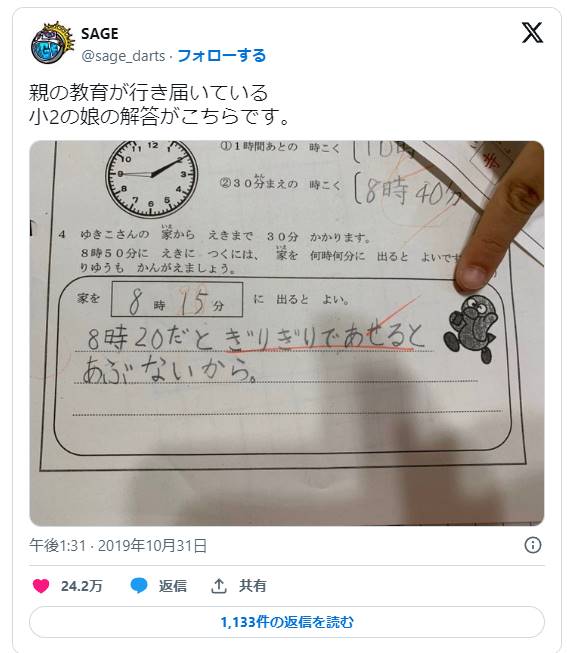Click the clock face in the photo

(151, 178)
